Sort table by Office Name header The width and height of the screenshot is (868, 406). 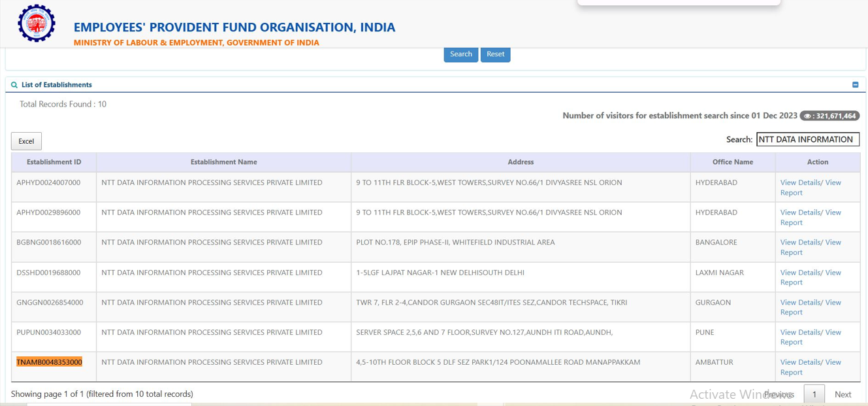pos(732,162)
